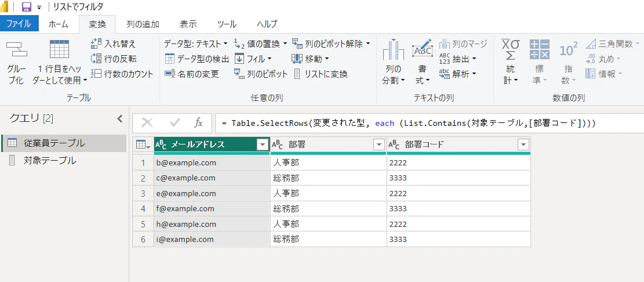This screenshot has width=644, height=282.
Task: Click the formula bar cancel X icon
Action: [147, 123]
